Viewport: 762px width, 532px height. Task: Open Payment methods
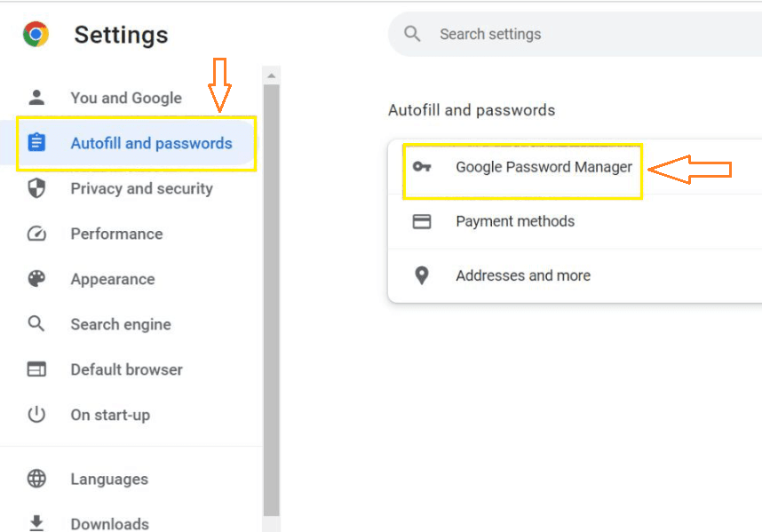(575, 221)
